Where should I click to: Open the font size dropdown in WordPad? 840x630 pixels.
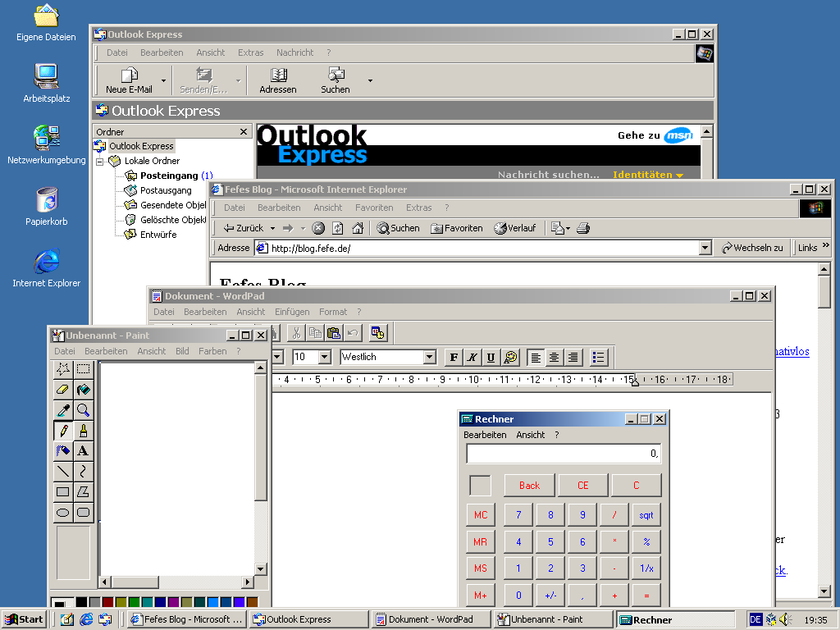pyautogui.click(x=324, y=357)
